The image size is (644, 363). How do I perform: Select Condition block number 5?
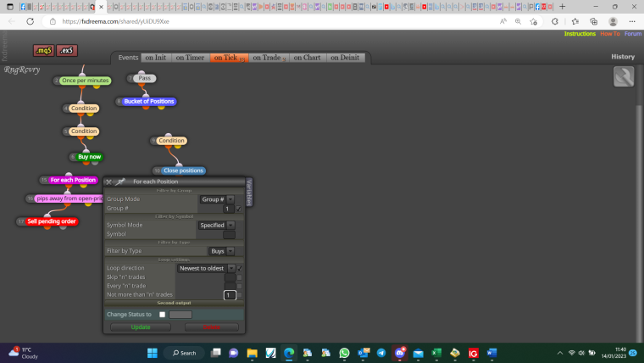point(84,131)
